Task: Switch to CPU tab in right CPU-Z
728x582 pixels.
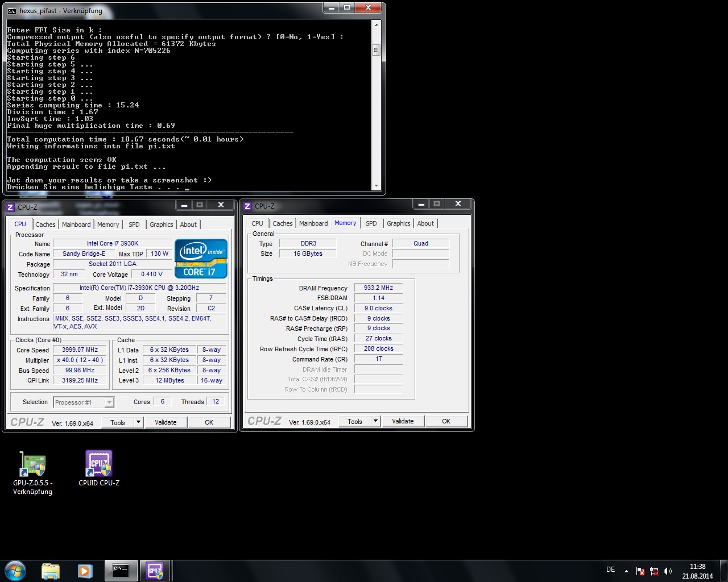Action: 257,223
